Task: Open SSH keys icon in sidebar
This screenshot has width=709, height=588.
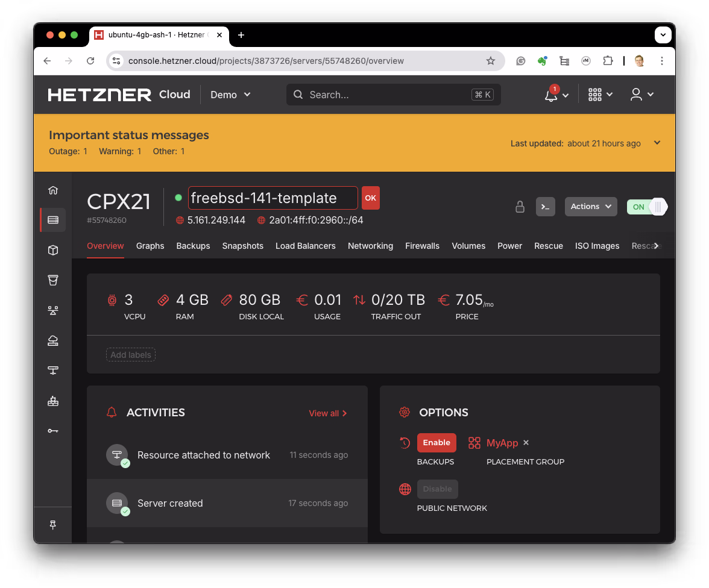Action: click(53, 431)
